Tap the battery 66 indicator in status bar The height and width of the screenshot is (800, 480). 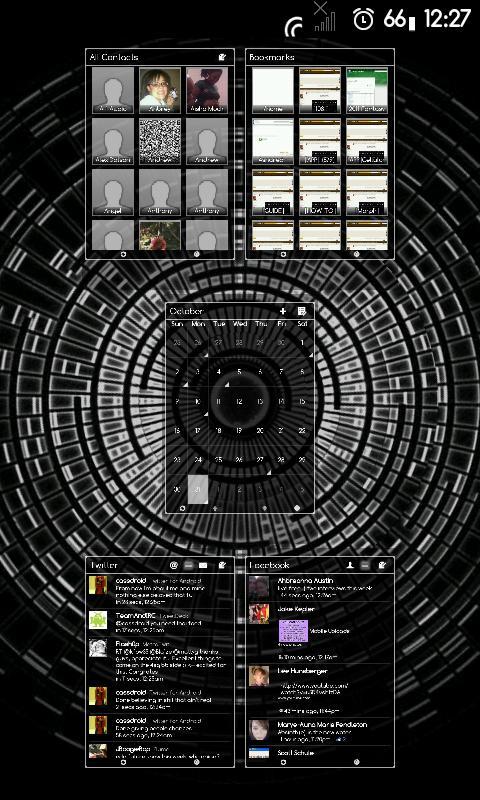tap(399, 19)
